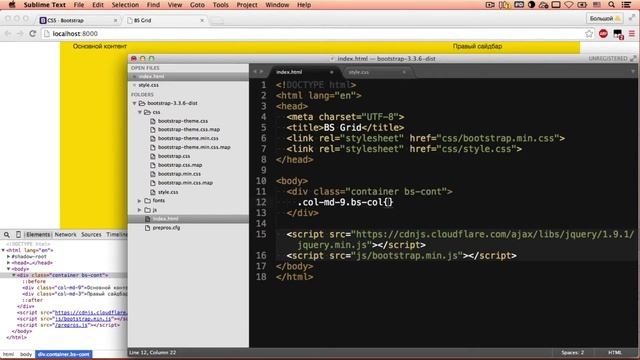Switch to the BS Grid browser tab
Viewport: 640px width, 360px height.
[165, 20]
